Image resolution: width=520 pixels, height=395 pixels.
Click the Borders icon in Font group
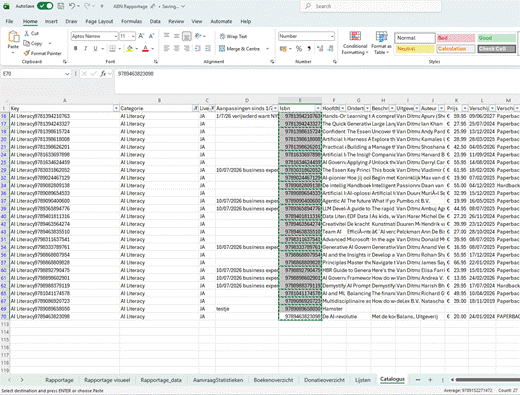[x=112, y=49]
